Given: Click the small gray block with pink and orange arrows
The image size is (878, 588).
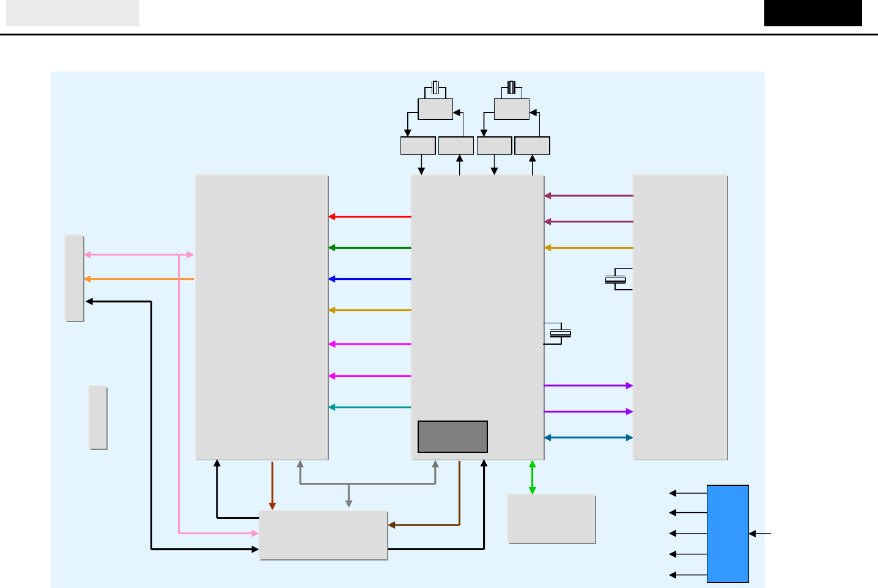Looking at the screenshot, I should tap(75, 277).
